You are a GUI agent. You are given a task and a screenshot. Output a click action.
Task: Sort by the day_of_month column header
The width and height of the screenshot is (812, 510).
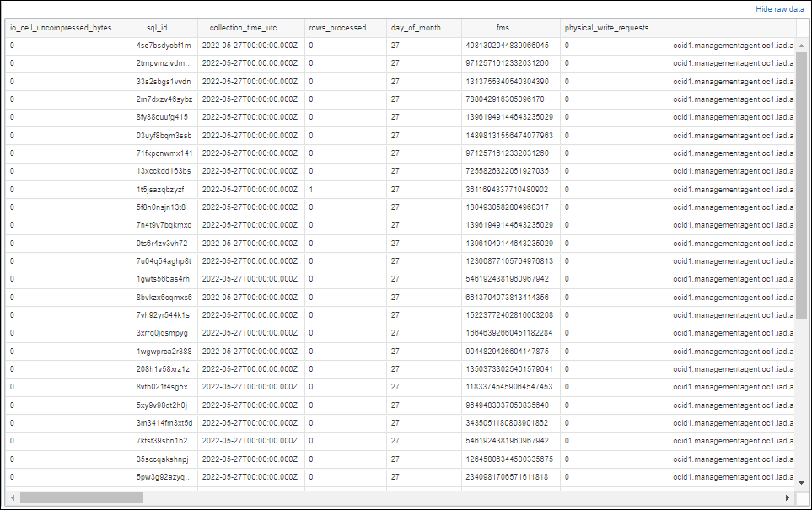(x=417, y=27)
